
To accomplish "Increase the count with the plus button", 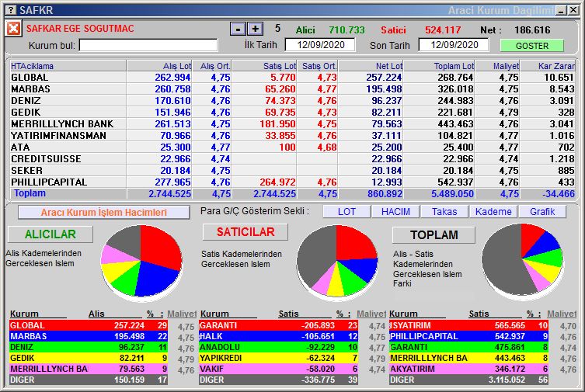I will 255,29.
